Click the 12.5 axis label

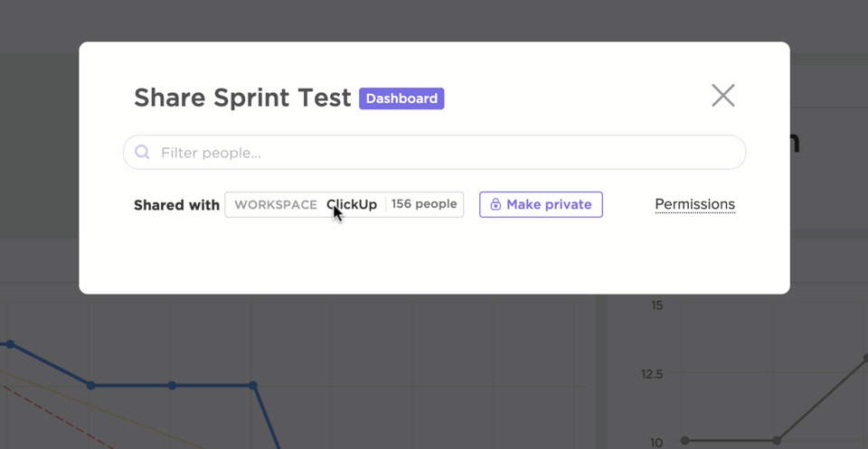651,374
